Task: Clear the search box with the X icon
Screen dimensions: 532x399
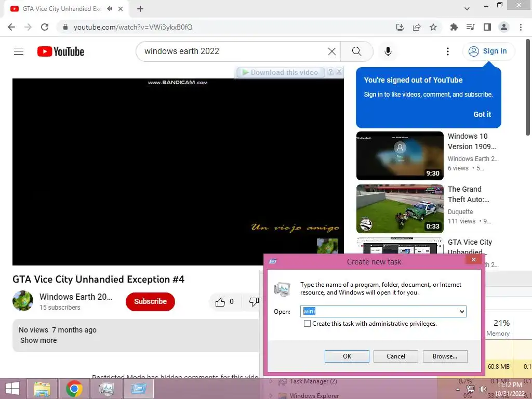Action: 332,51
